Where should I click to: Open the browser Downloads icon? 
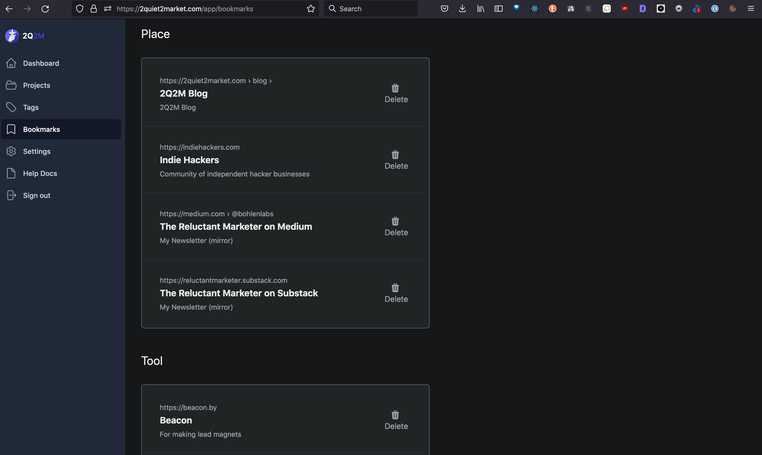462,9
